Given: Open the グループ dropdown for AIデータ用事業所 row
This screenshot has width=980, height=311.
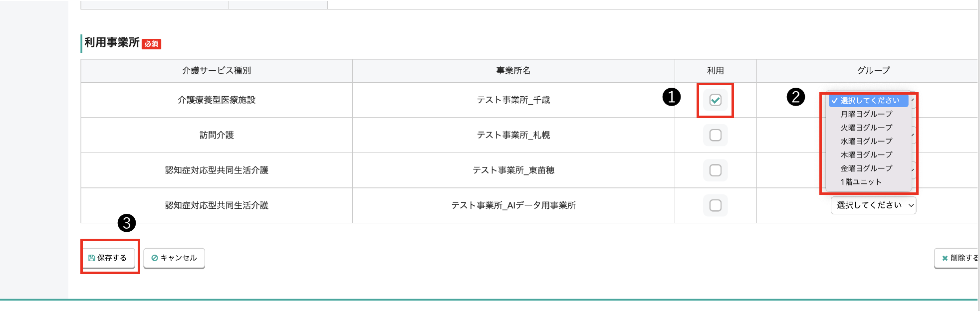Looking at the screenshot, I should (x=872, y=205).
